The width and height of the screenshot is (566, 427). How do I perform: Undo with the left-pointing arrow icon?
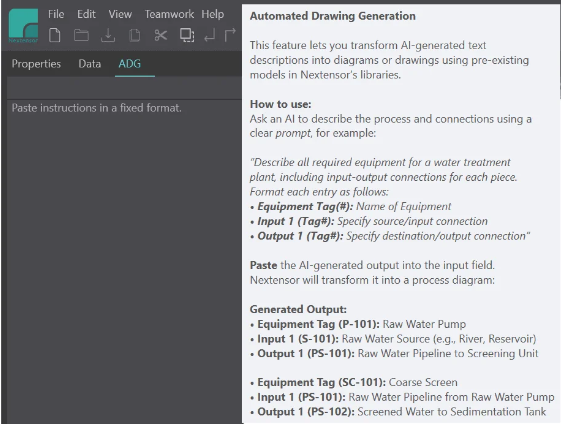pos(210,35)
